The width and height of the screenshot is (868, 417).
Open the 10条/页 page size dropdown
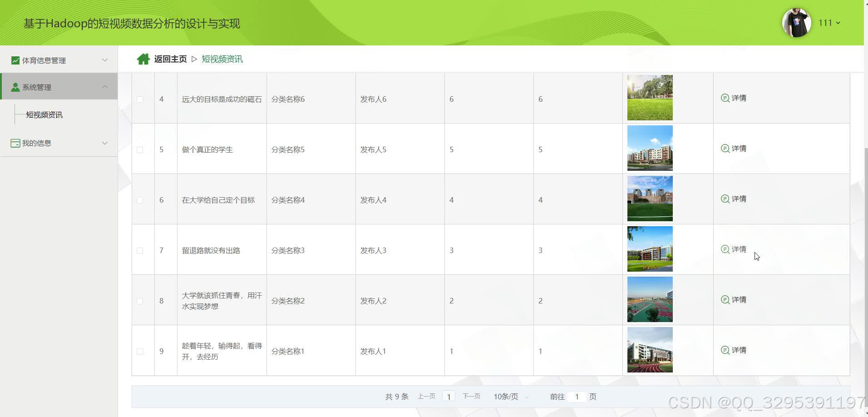(x=511, y=397)
